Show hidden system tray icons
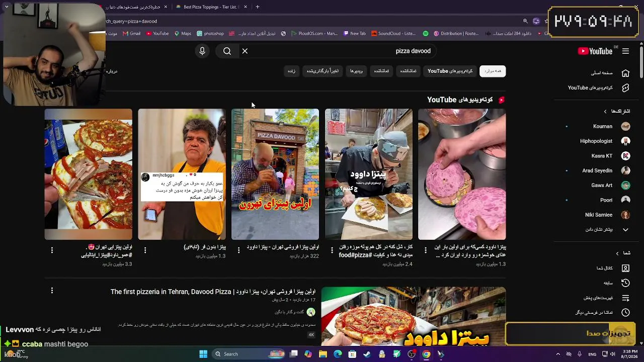Screen dimensions: 644x362 tap(558, 354)
